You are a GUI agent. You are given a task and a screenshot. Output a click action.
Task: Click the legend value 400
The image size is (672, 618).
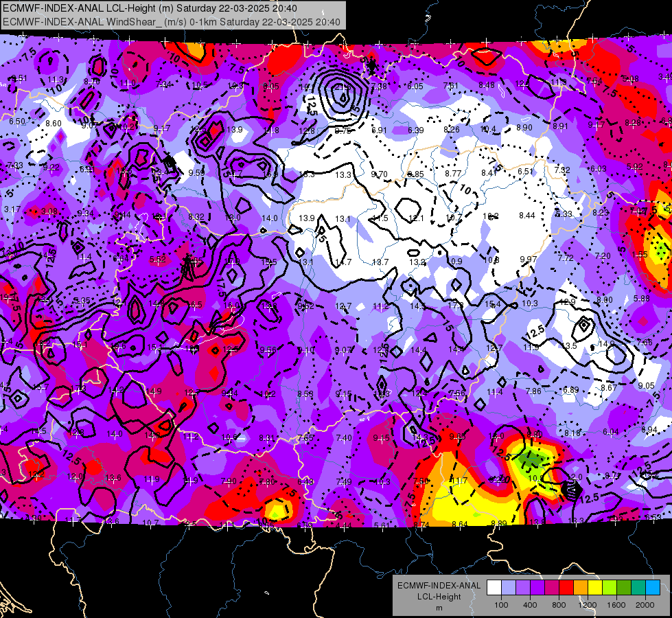click(x=530, y=605)
